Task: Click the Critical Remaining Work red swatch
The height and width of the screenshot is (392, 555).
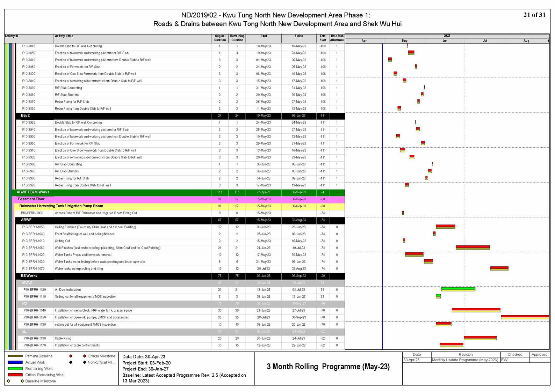Action: 15,375
